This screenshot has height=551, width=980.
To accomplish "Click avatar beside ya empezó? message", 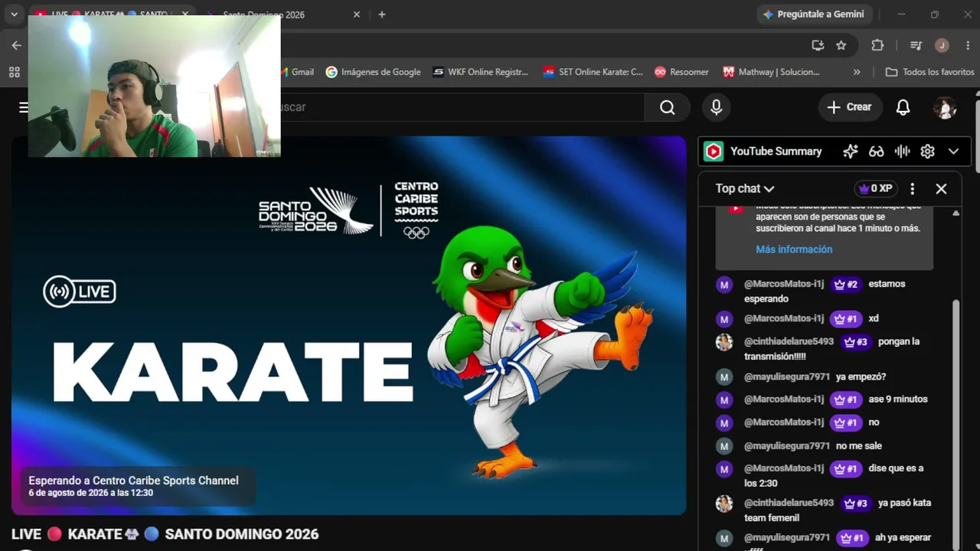I will pyautogui.click(x=724, y=377).
